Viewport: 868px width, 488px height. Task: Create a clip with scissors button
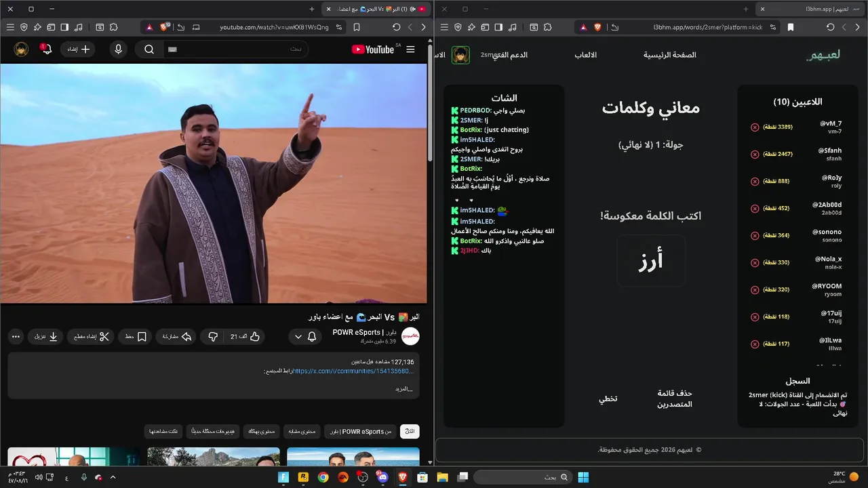pyautogui.click(x=91, y=336)
